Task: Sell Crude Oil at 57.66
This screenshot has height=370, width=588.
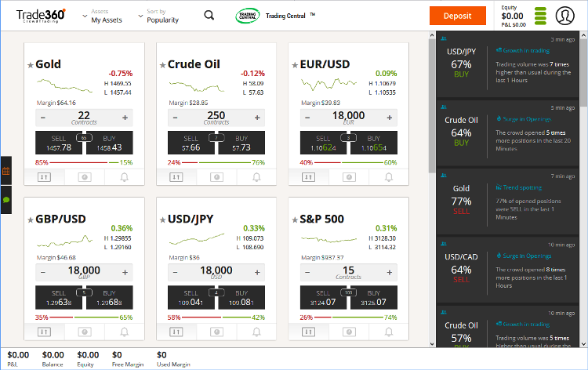Action: tap(191, 143)
